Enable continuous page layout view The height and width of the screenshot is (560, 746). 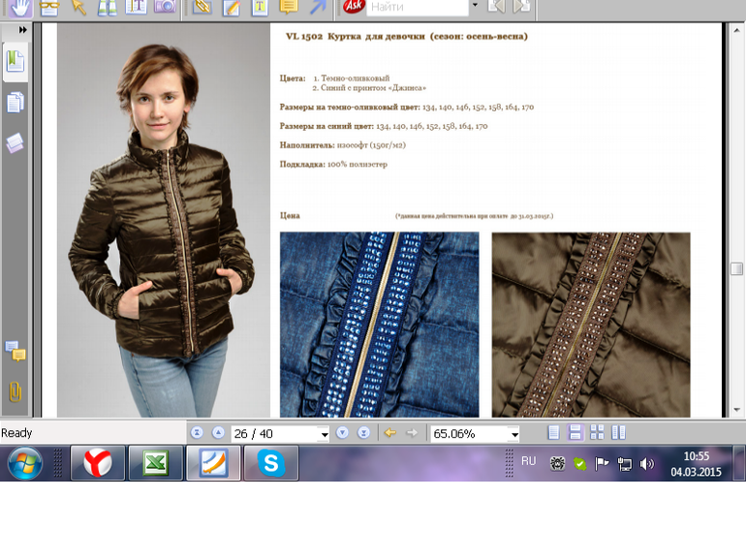click(x=575, y=433)
